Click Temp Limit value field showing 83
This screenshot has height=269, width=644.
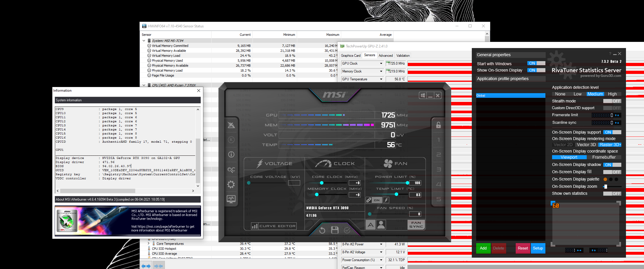(x=415, y=195)
